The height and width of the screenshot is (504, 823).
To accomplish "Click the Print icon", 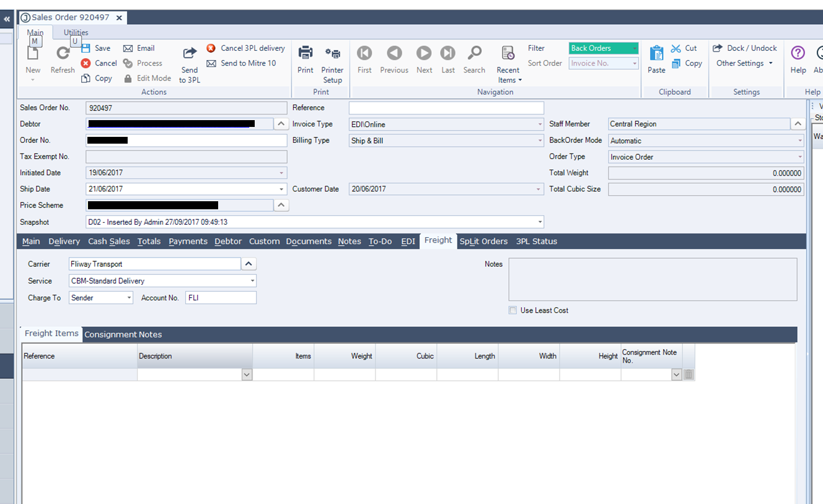I will [306, 53].
